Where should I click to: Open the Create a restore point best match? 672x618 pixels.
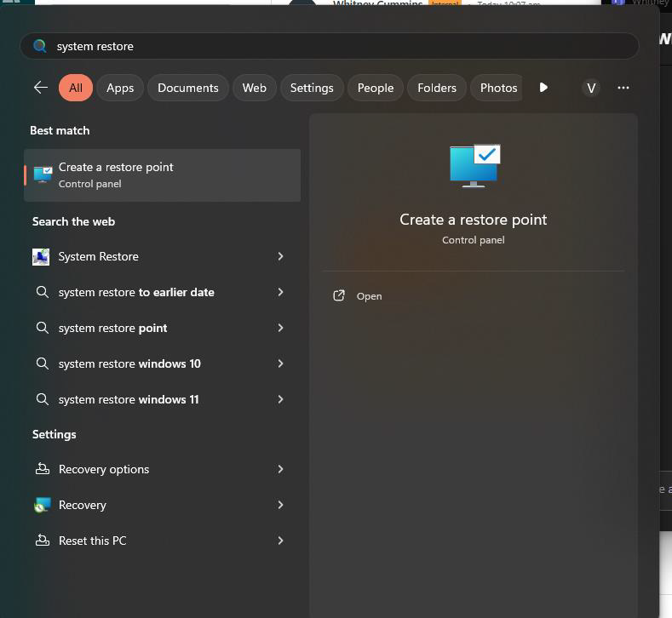pos(162,175)
